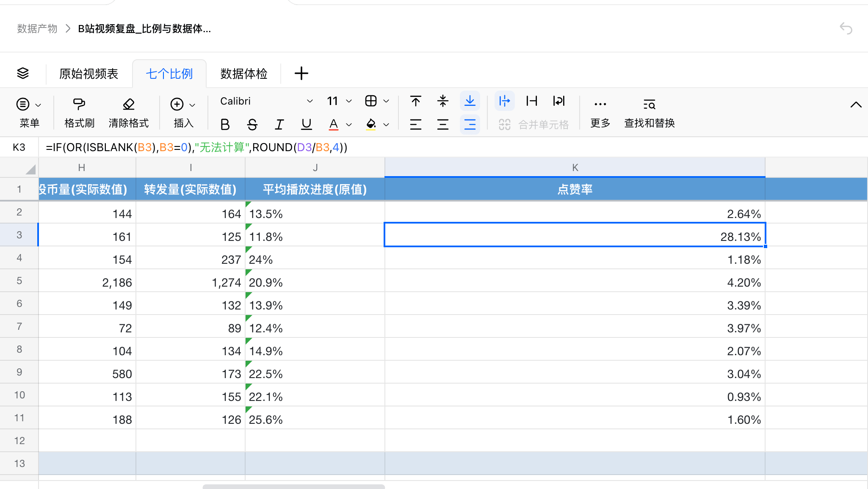
Task: Select text overflow mode icon
Action: (x=505, y=101)
